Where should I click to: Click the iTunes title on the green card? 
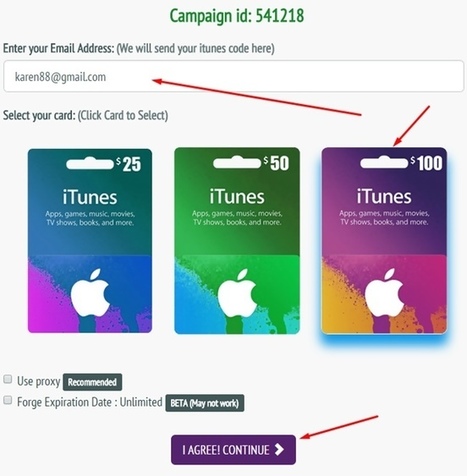pos(237,196)
